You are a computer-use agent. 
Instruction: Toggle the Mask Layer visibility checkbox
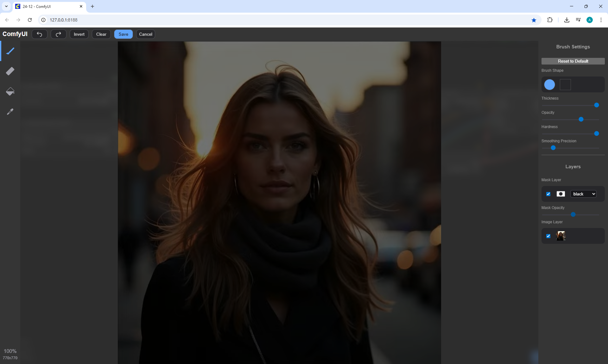point(548,194)
